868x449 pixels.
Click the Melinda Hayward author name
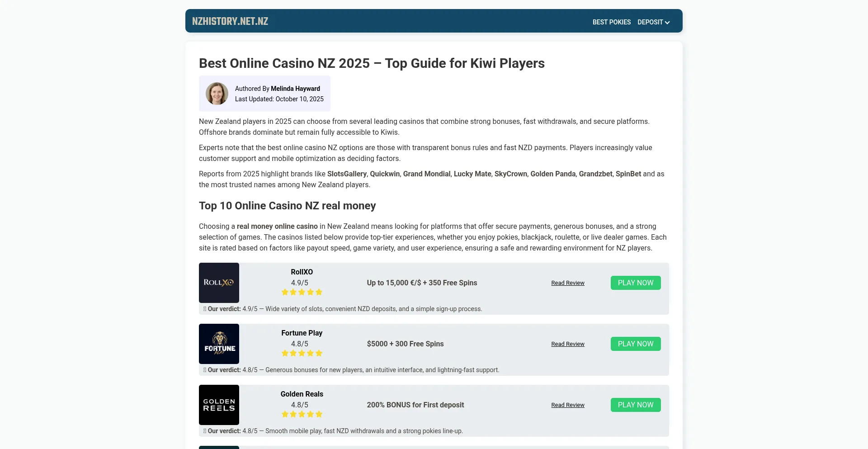295,89
